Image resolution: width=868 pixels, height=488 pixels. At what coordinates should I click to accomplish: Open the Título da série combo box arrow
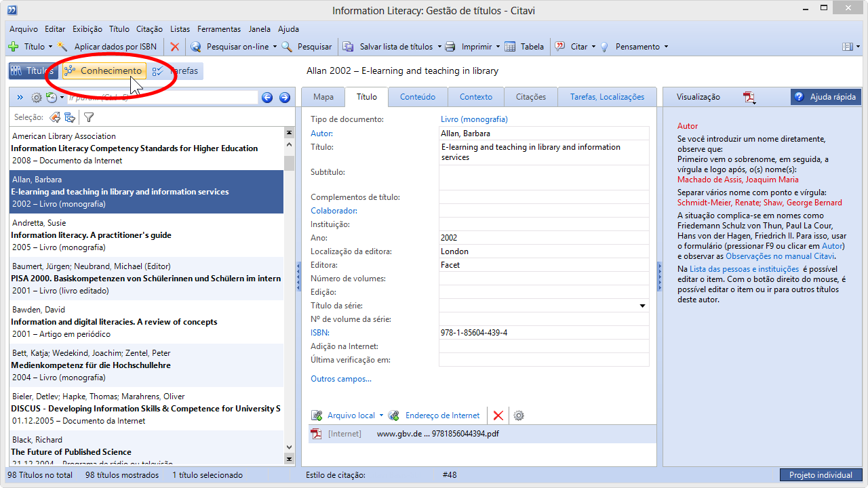642,306
